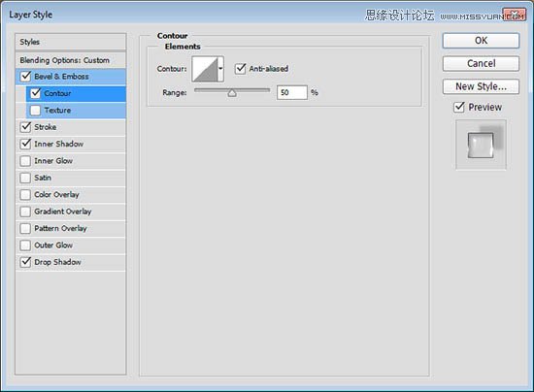Toggle the Bevel & Emboss checkbox
534x392 pixels.
(26, 77)
